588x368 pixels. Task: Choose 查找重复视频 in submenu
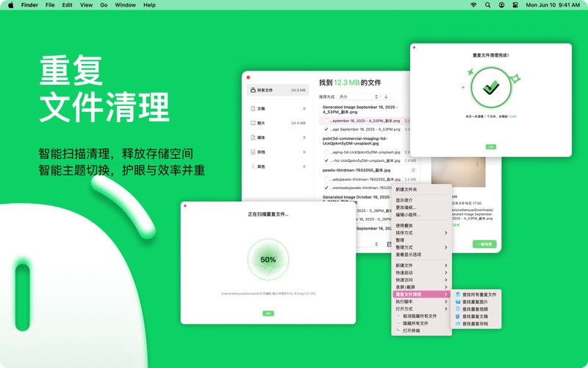[x=476, y=309]
